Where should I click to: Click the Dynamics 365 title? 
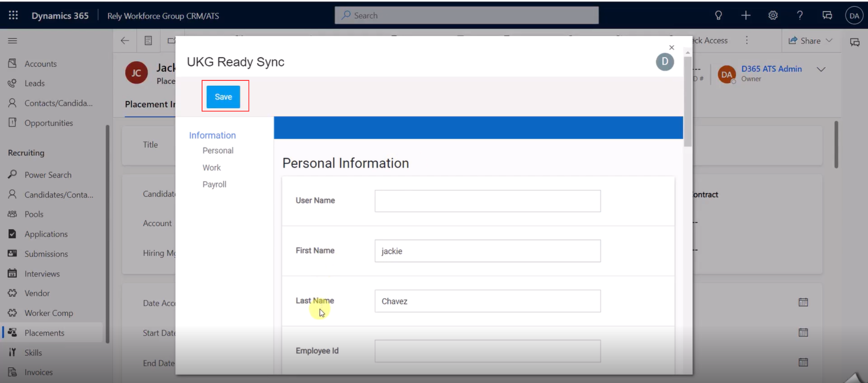[x=60, y=15]
